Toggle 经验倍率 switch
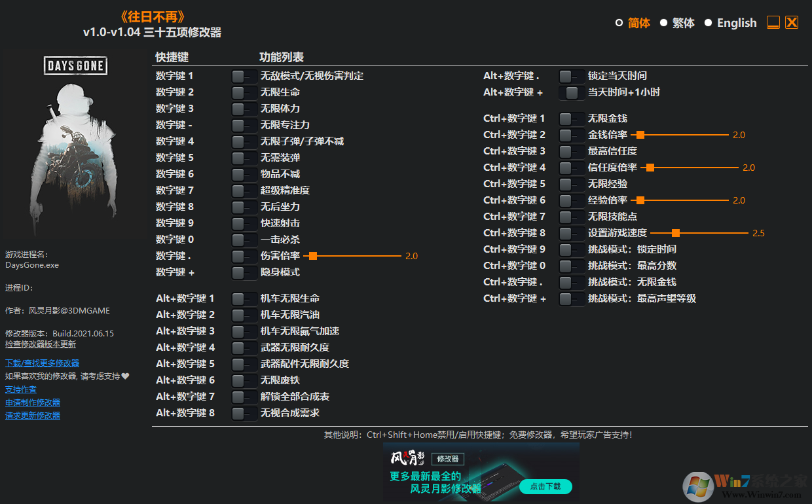 pos(572,200)
